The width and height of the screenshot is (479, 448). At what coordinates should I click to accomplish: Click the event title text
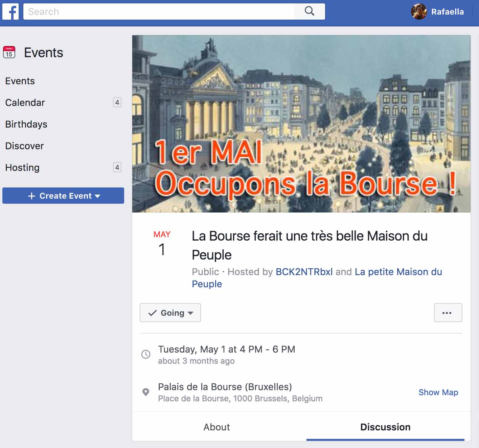310,245
